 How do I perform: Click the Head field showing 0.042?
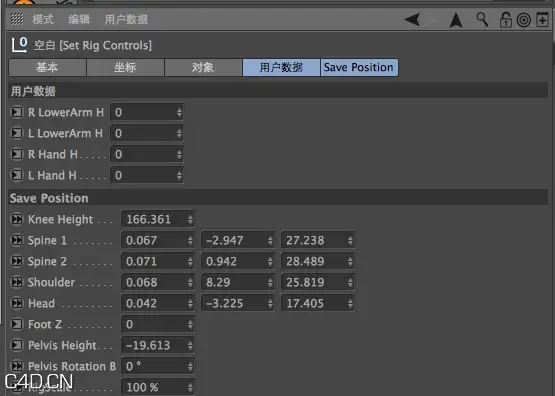(x=158, y=303)
